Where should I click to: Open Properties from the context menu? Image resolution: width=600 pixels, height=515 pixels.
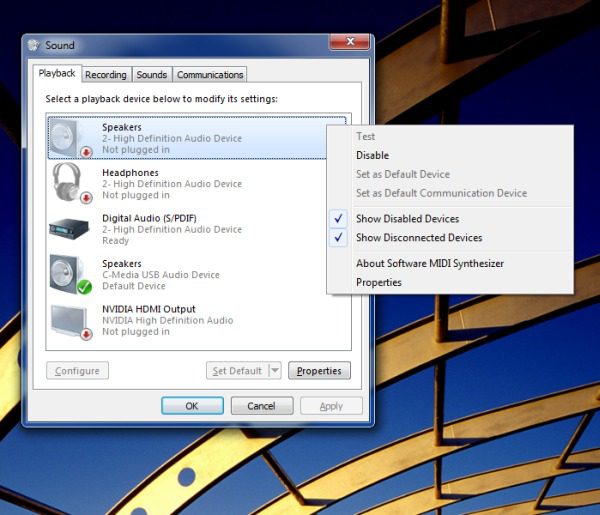(x=379, y=283)
